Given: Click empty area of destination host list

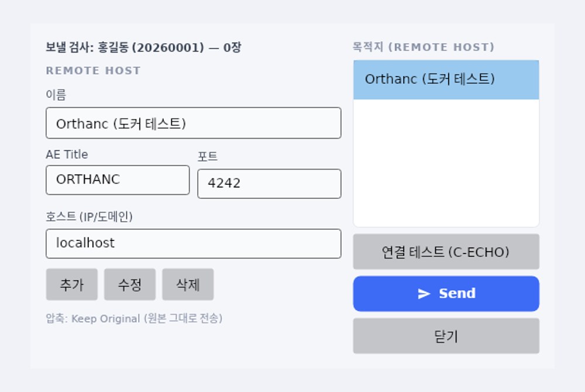Looking at the screenshot, I should pyautogui.click(x=446, y=163).
